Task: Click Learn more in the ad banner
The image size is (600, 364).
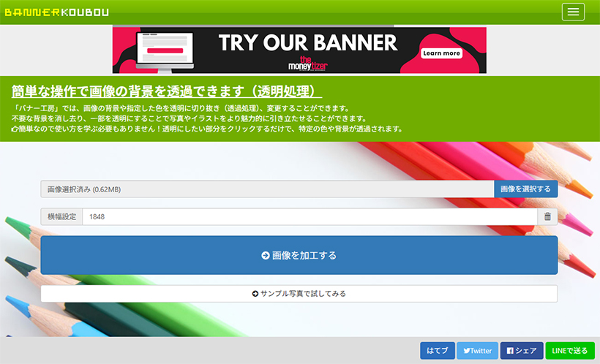Action: tap(441, 53)
